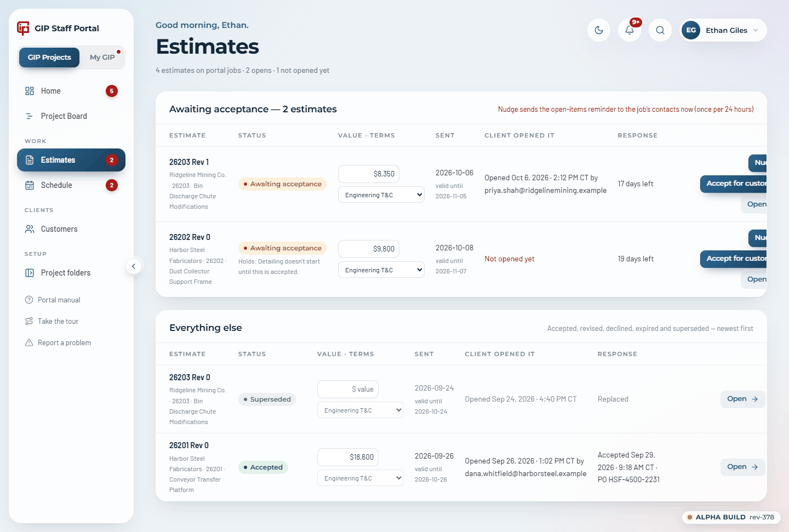The image size is (789, 532).
Task: Click the Portal manual question-mark icon
Action: point(29,300)
